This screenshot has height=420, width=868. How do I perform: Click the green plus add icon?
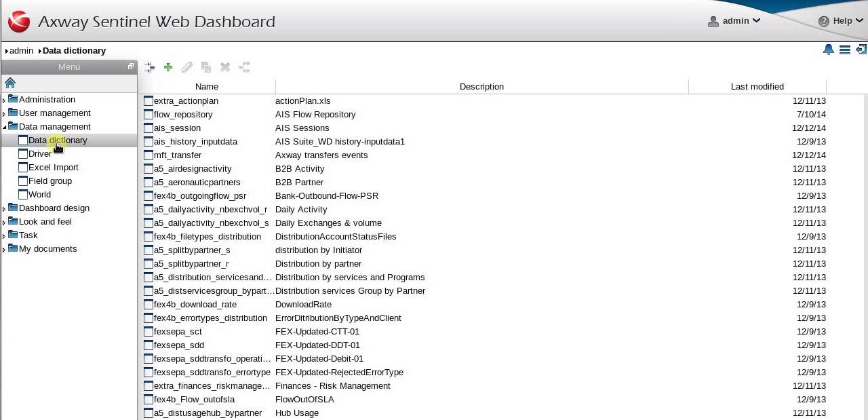pyautogui.click(x=168, y=67)
